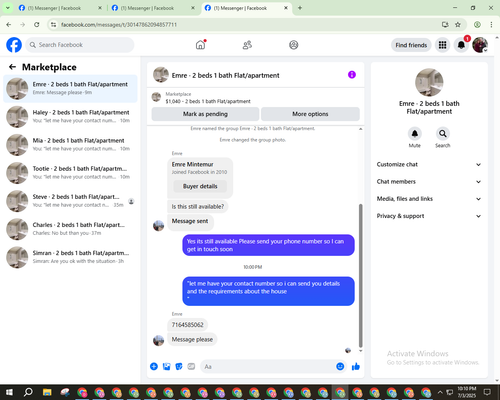The width and height of the screenshot is (500, 400).
Task: Open the profile circle icon in top navigation
Action: point(294,45)
